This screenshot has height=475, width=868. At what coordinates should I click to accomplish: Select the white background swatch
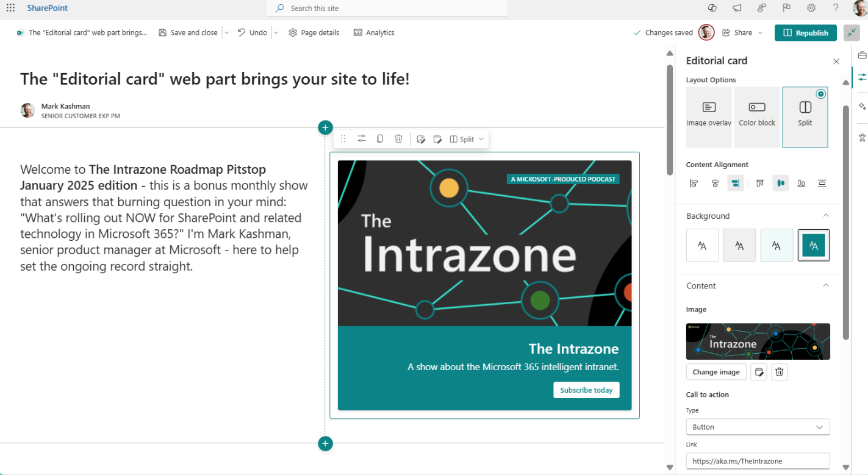click(x=702, y=245)
